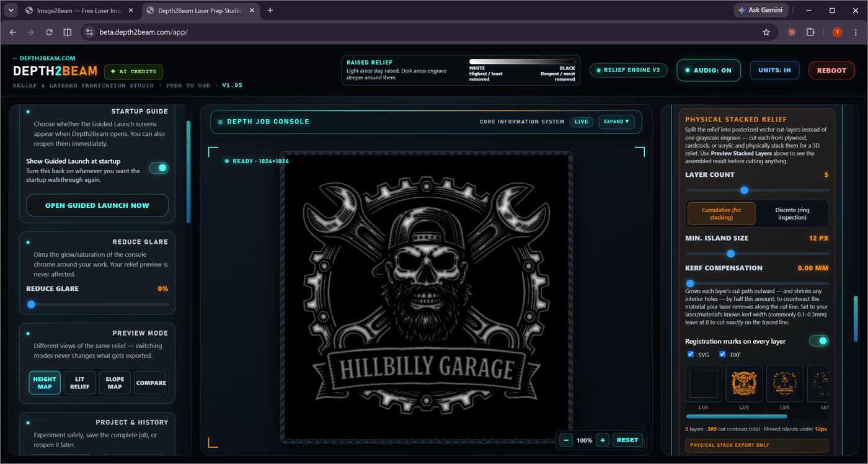868x464 pixels.
Task: Choose Cumulative (for stacking) mode
Action: [x=721, y=213]
